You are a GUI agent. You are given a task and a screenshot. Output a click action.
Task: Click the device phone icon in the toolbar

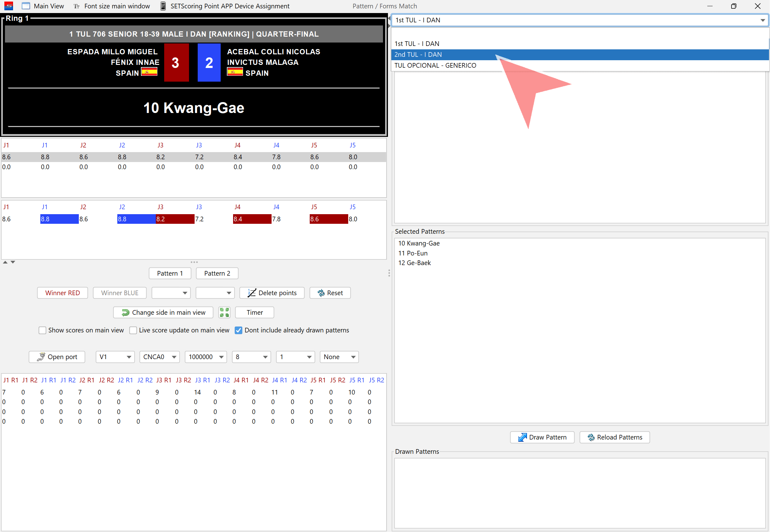163,6
